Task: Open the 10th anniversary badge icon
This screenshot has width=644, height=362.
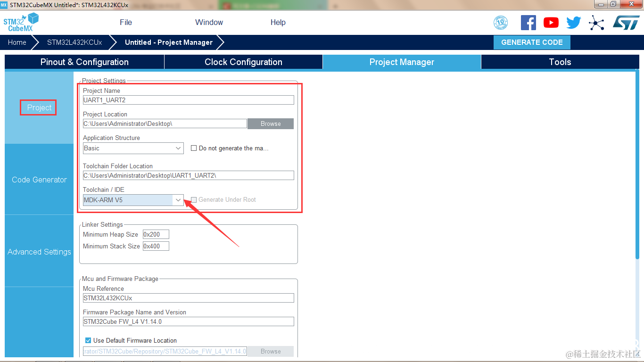Action: (501, 23)
